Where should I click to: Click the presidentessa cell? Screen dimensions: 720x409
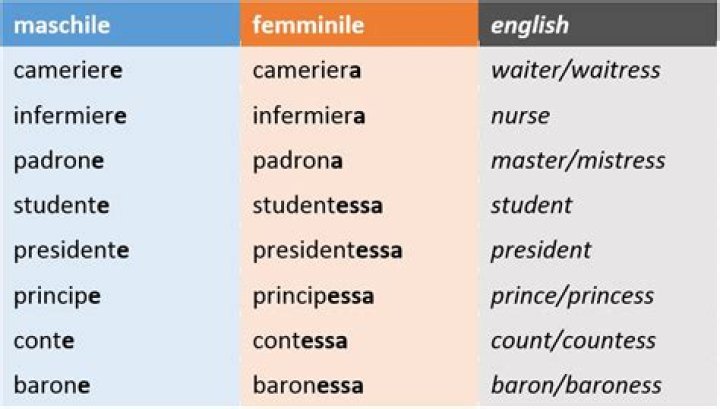pos(327,251)
